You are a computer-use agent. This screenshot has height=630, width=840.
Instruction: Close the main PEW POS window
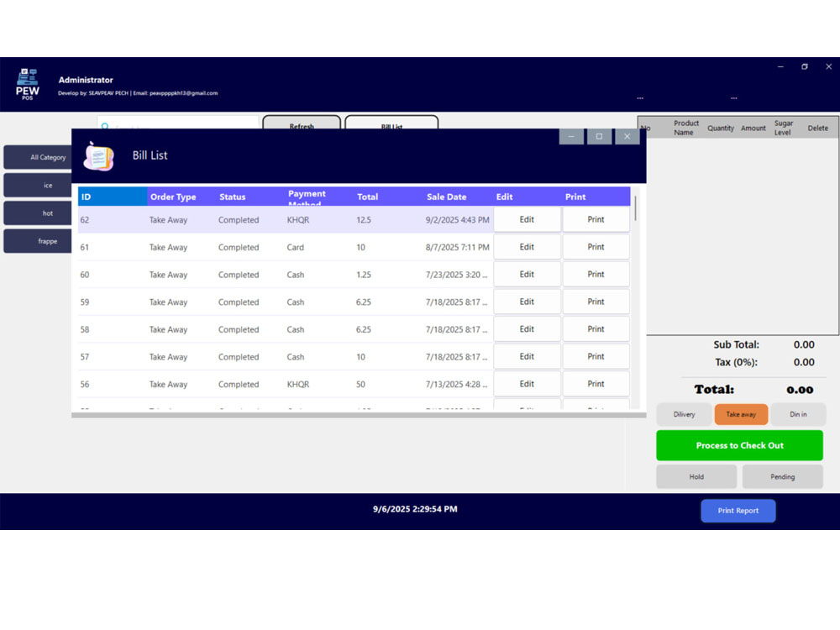point(829,67)
